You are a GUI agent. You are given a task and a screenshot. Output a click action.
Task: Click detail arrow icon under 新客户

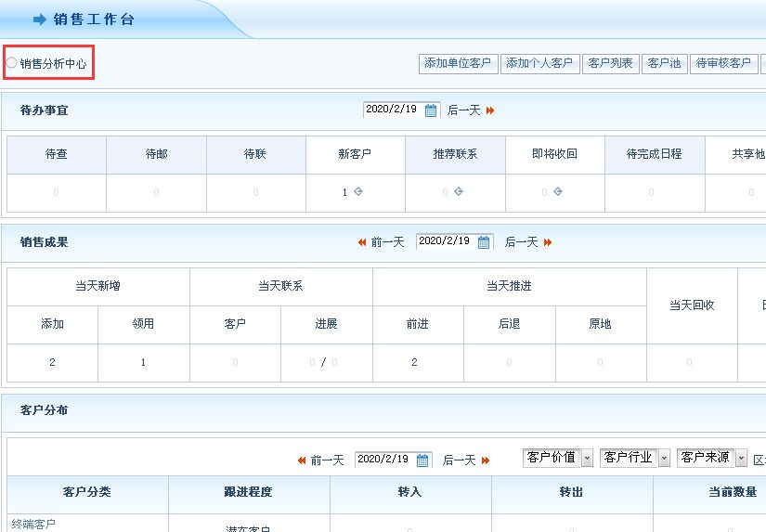[357, 192]
